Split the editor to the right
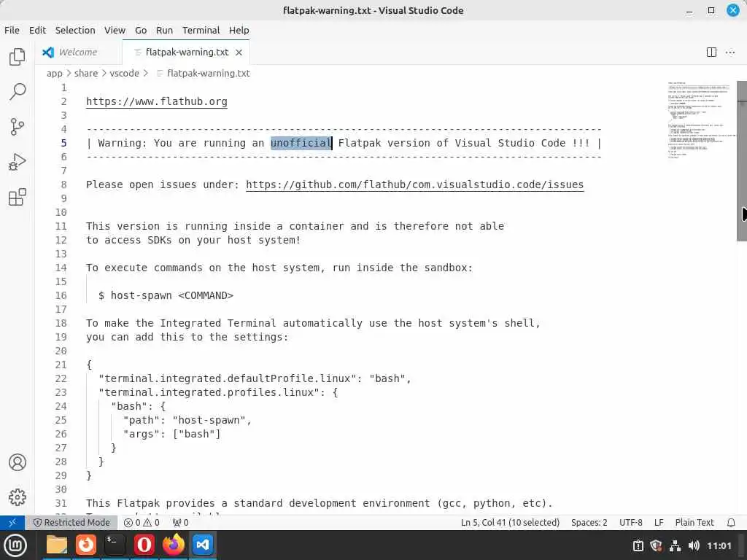 (x=711, y=52)
